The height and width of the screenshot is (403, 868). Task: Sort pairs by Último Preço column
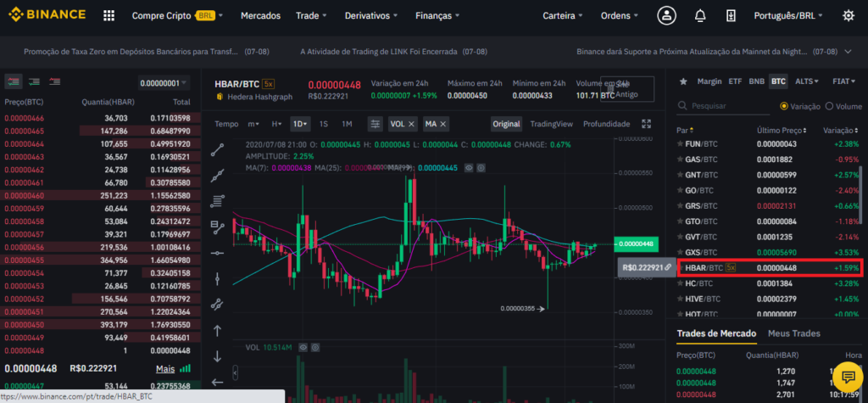click(781, 131)
